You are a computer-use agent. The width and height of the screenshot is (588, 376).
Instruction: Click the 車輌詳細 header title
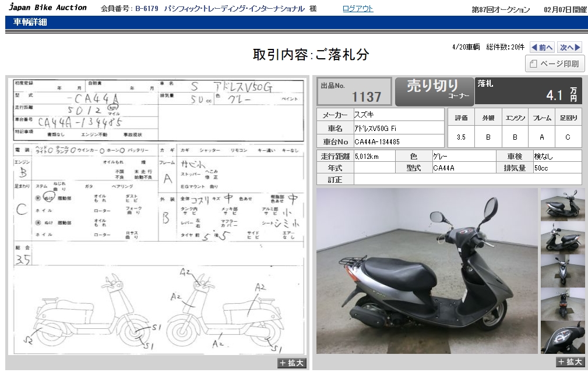point(30,22)
